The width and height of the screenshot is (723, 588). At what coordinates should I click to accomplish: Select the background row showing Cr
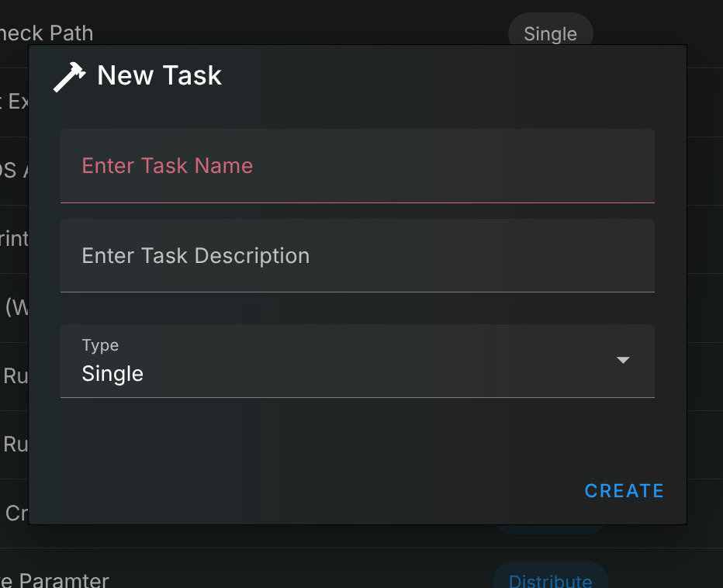pos(16,513)
